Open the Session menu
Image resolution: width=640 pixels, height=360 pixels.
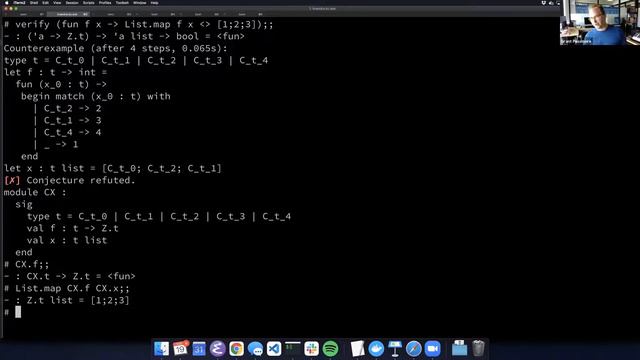(72, 2)
